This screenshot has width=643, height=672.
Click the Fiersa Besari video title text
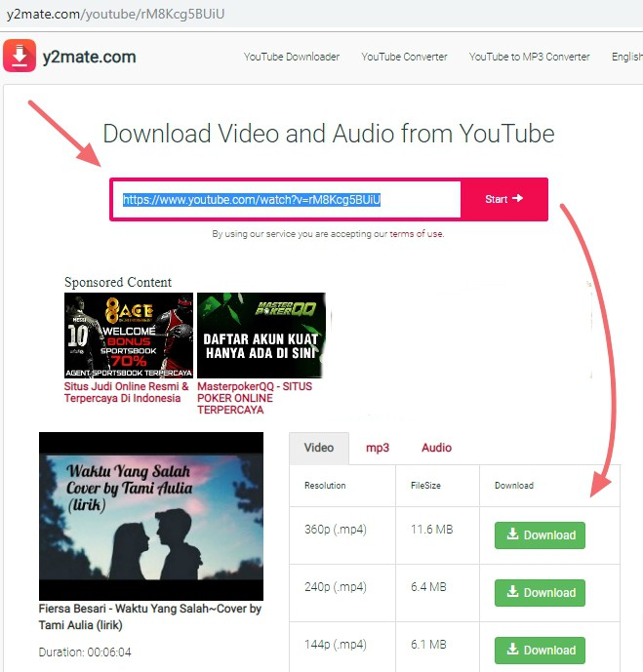[150, 616]
